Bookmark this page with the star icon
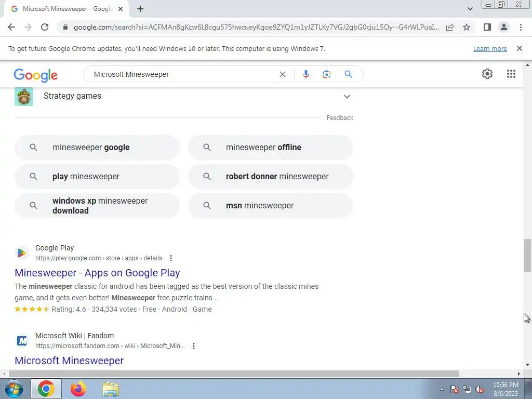This screenshot has width=532, height=399. point(467,27)
